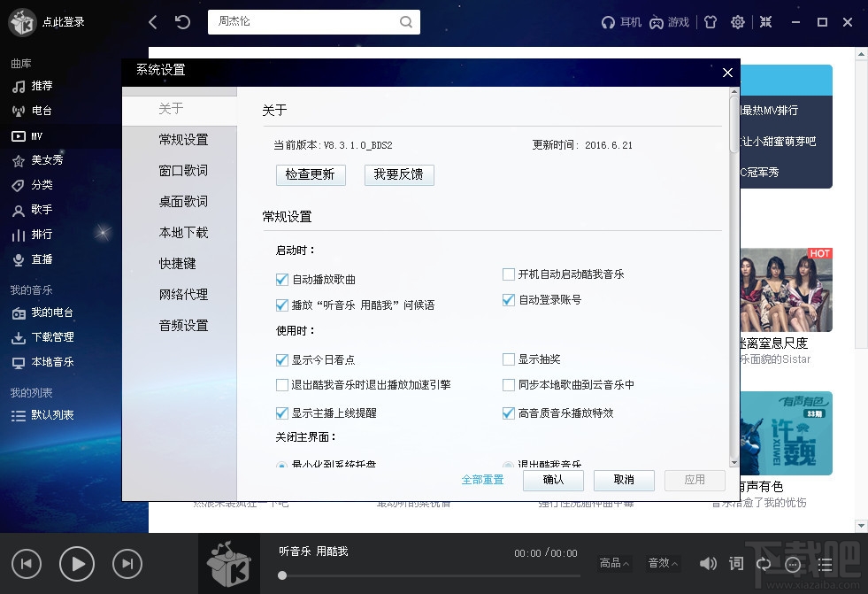The height and width of the screenshot is (594, 868).
Task: Select the 网络代理 settings tab
Action: click(183, 295)
